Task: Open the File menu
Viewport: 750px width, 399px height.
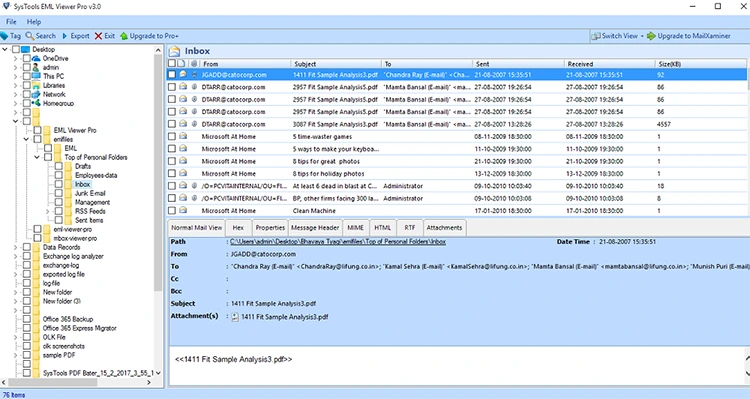Action: tap(11, 22)
